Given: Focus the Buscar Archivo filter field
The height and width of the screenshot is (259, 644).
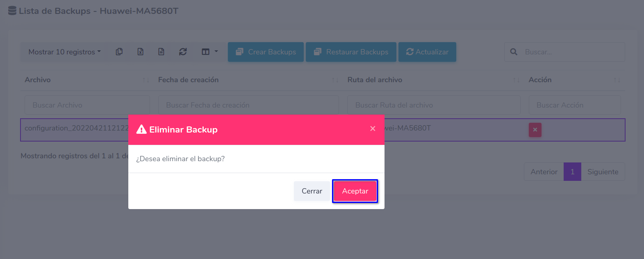Looking at the screenshot, I should click(87, 105).
